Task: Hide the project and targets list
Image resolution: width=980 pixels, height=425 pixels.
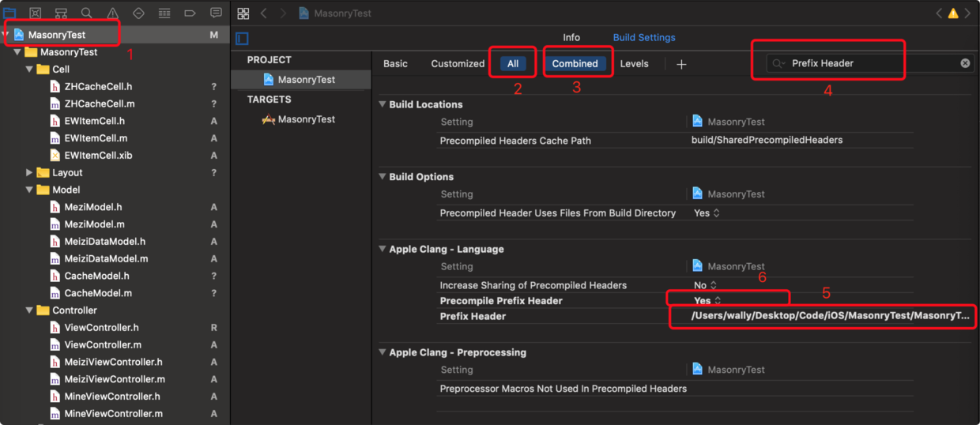Action: pyautogui.click(x=243, y=39)
